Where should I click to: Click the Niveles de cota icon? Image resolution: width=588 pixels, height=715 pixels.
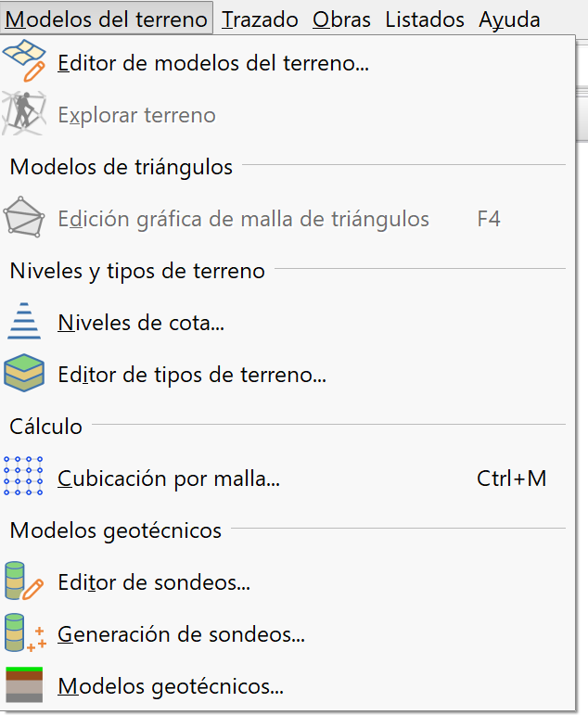[24, 323]
